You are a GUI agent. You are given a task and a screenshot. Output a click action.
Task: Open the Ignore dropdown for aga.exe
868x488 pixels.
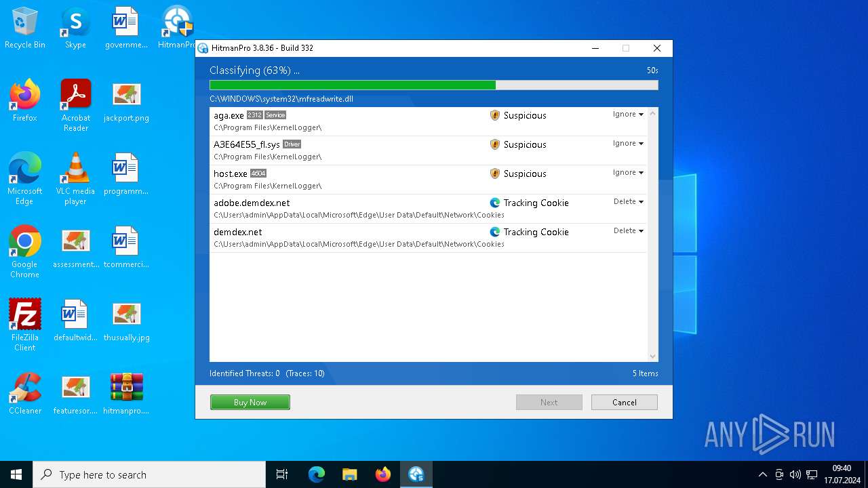(628, 115)
